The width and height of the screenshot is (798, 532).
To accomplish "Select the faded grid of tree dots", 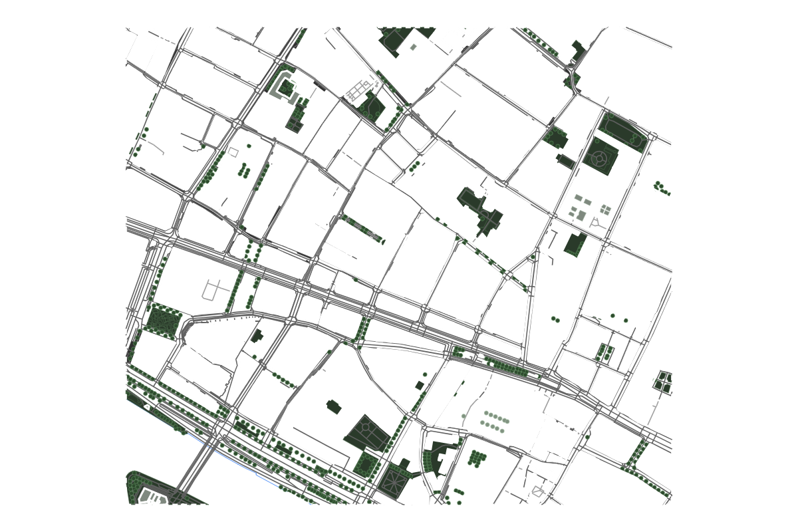I will 495,422.
